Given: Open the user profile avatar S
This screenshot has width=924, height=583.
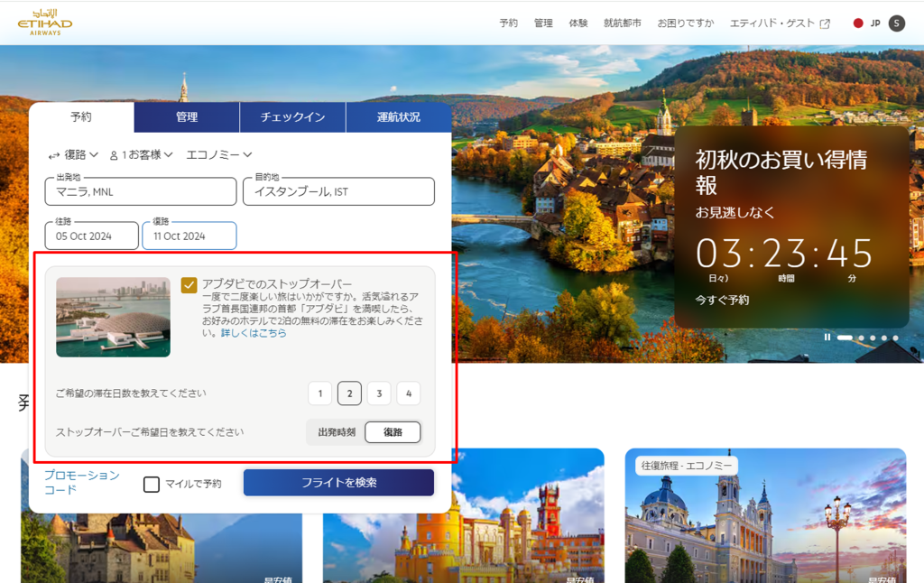Looking at the screenshot, I should (896, 23).
